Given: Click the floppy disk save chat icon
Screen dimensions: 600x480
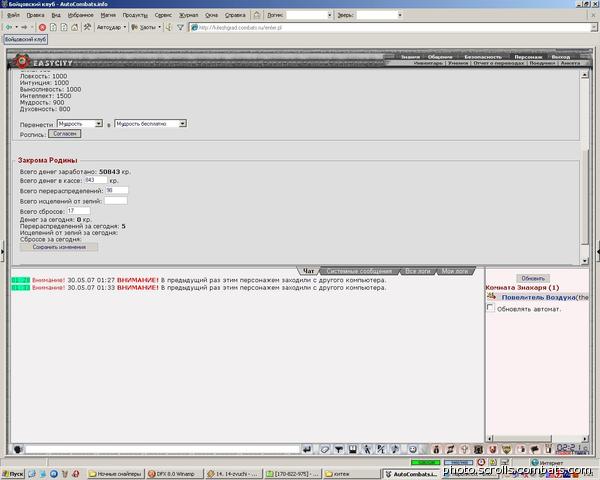Looking at the screenshot, I should [x=352, y=449].
